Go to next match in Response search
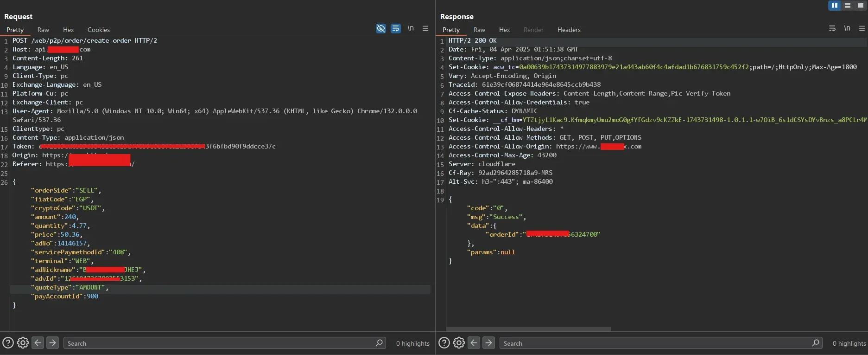The image size is (868, 355). (x=489, y=343)
